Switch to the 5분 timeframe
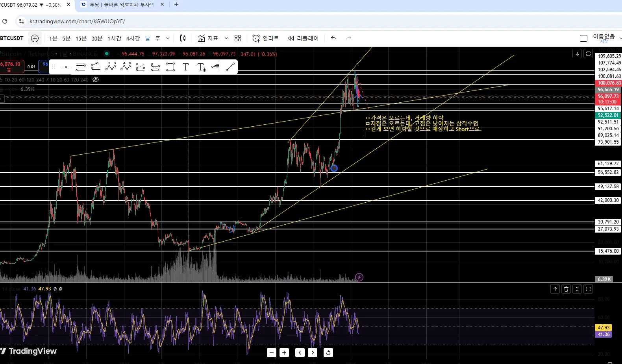 click(66, 38)
